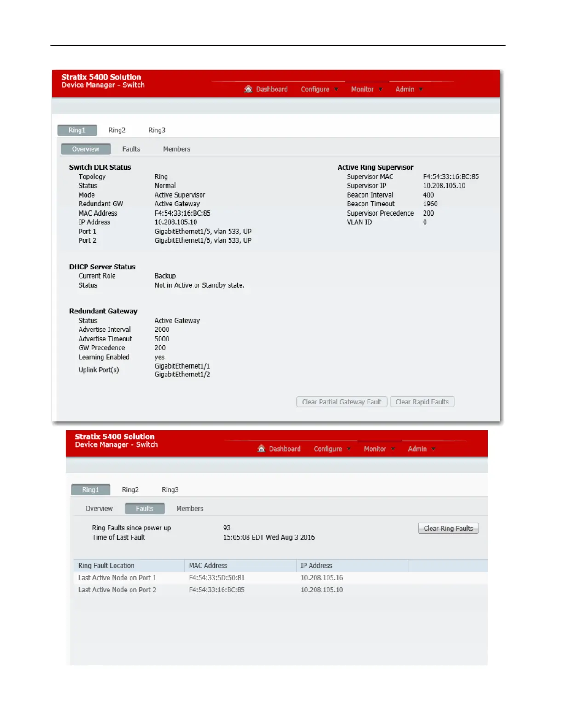Click the last fault time 15:05:08 EDT Wed Aug 3 2016
Image resolution: width=563 pixels, height=728 pixels.
click(x=269, y=537)
